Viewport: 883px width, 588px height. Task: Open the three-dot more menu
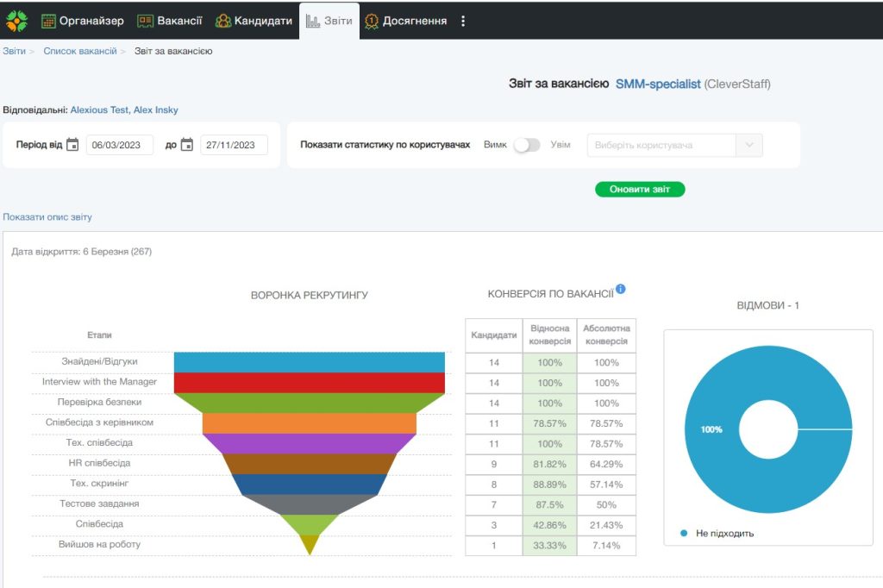463,21
